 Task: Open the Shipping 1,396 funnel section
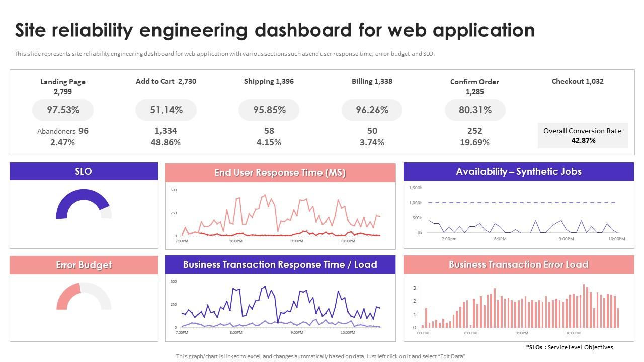point(269,81)
